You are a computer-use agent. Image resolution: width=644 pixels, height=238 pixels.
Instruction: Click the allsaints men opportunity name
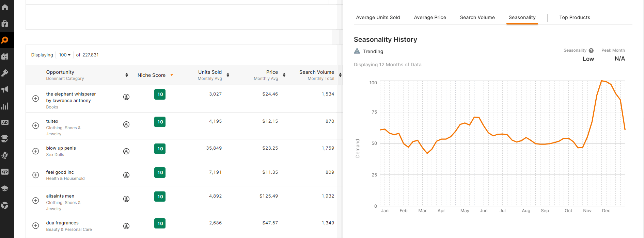pos(60,196)
